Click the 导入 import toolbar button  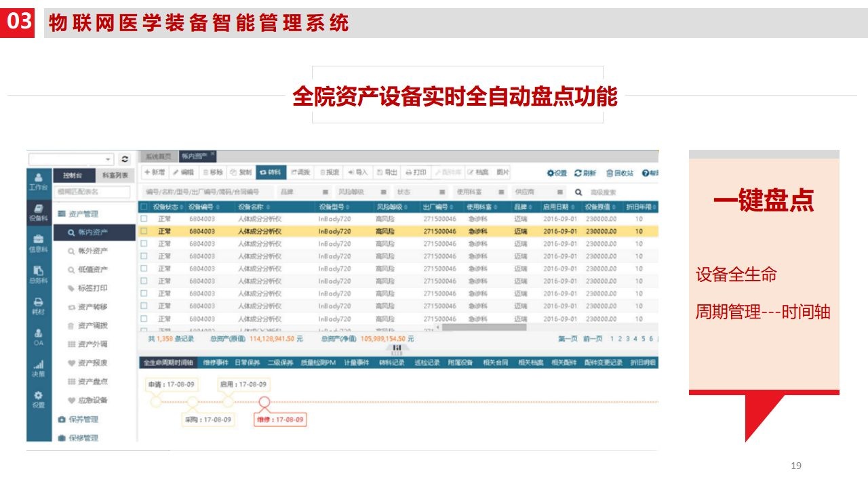tap(358, 173)
